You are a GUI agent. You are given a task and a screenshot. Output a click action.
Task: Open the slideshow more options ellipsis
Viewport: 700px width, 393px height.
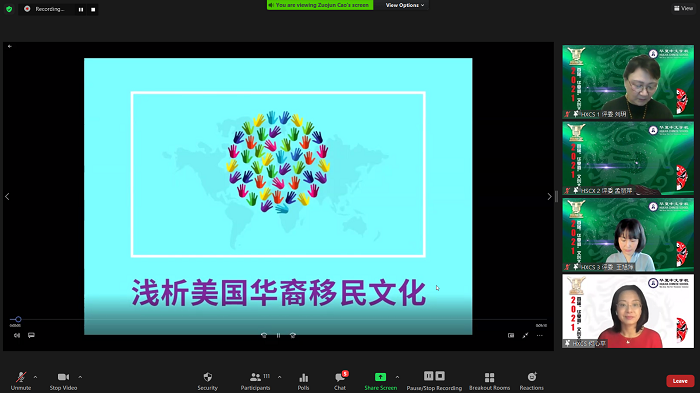540,335
